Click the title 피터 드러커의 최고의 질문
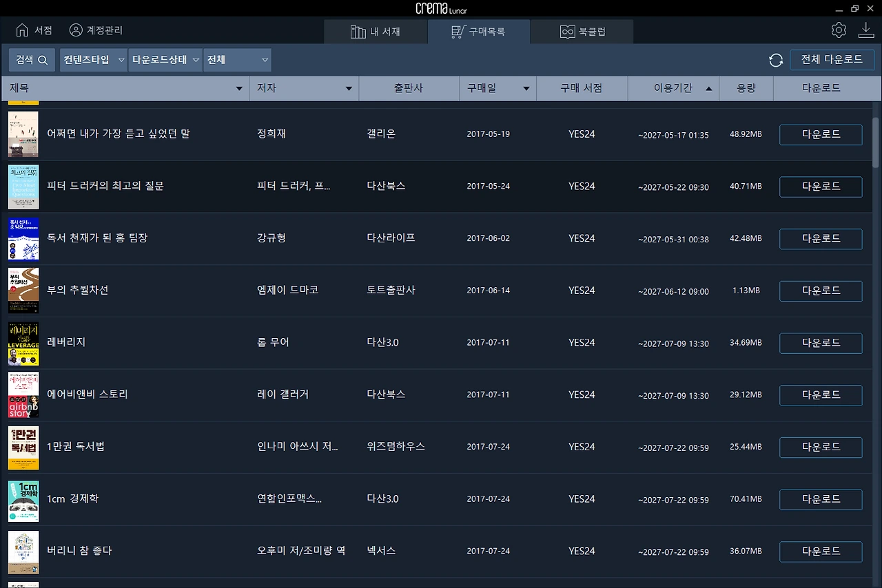This screenshot has height=588, width=882. [105, 186]
